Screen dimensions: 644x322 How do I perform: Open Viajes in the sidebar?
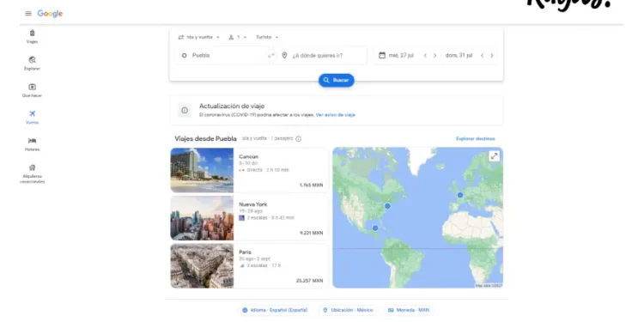32,37
